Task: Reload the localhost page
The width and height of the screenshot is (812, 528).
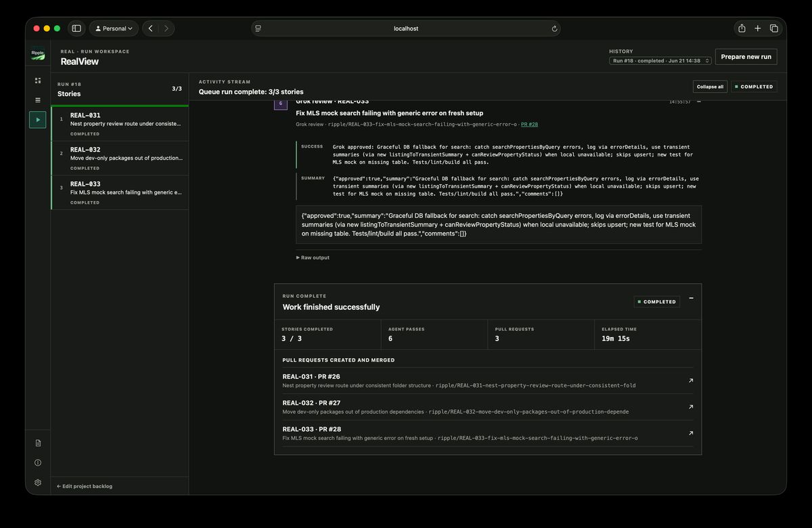Action: [554, 28]
